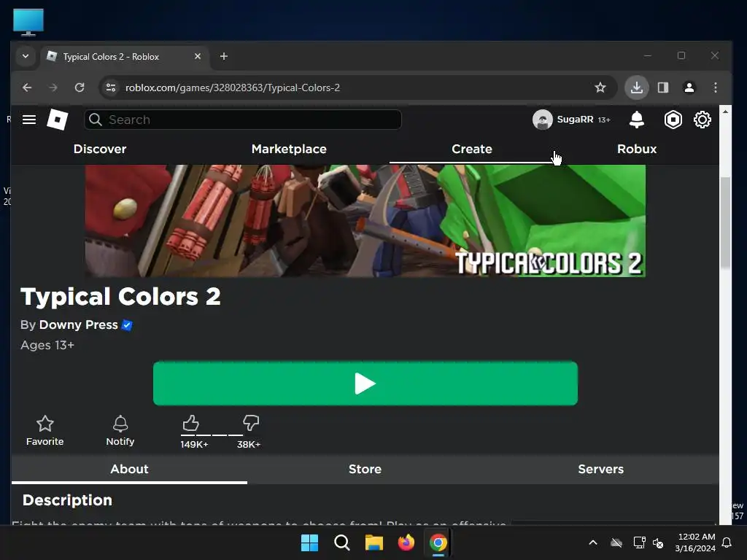Click the muted volume tray icon
The width and height of the screenshot is (747, 560).
tap(658, 542)
